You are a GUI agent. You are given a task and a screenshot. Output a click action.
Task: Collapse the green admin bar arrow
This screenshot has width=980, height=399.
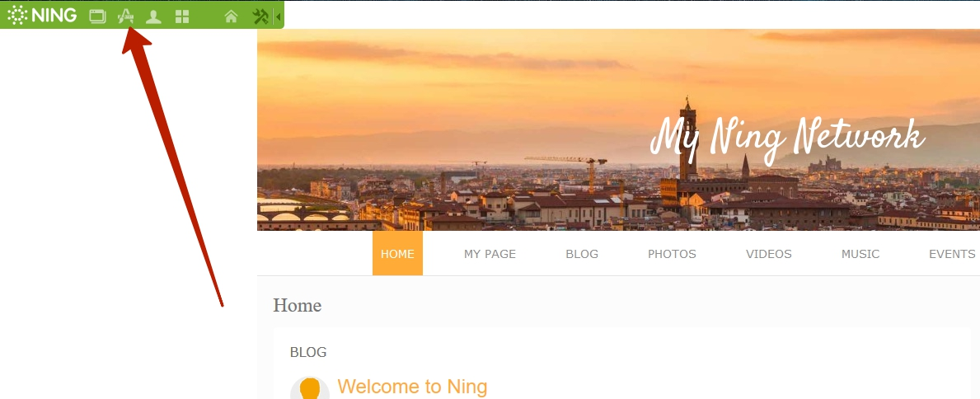(x=278, y=16)
